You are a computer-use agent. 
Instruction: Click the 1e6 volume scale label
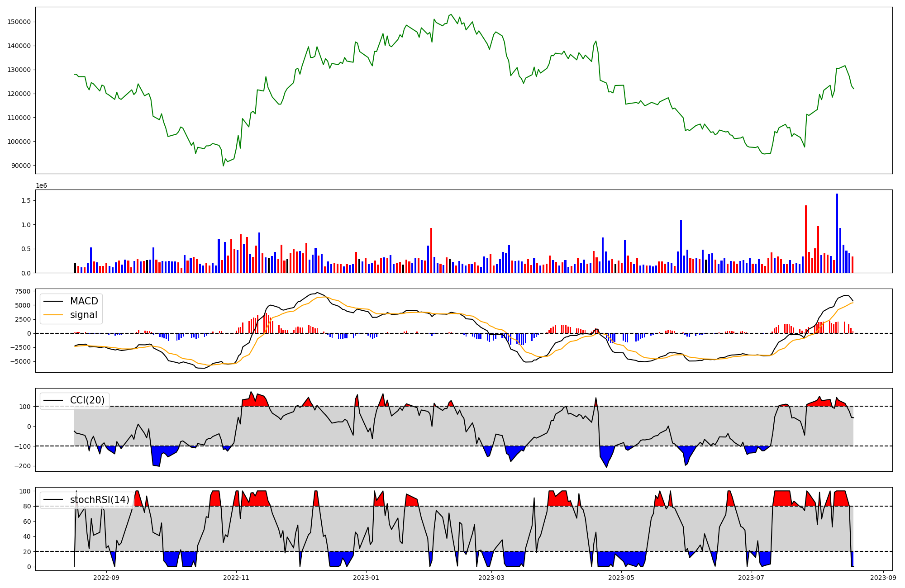(x=42, y=186)
